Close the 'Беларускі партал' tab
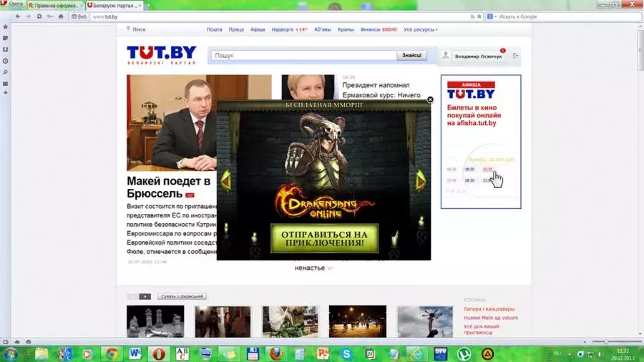The image size is (644, 362). (x=140, y=5)
